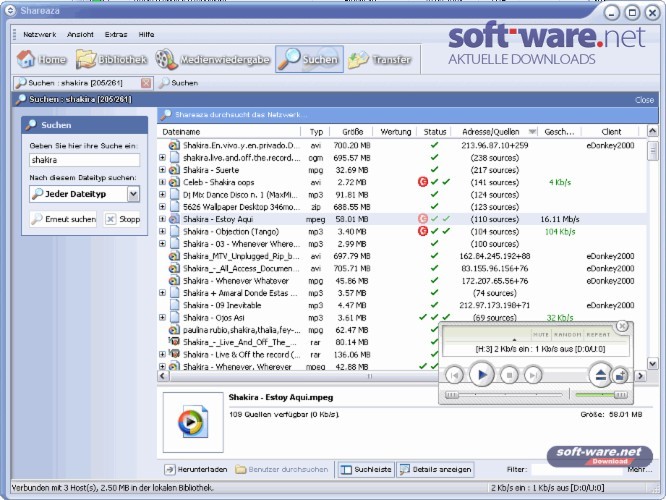Click media icon of paulina rubio,shakira,thalia file
Screen dimensions: 666x500
(x=174, y=330)
